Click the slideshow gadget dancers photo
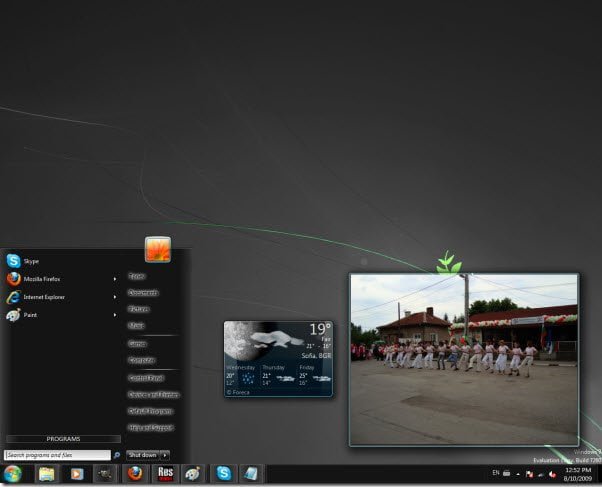The width and height of the screenshot is (602, 487). click(464, 359)
